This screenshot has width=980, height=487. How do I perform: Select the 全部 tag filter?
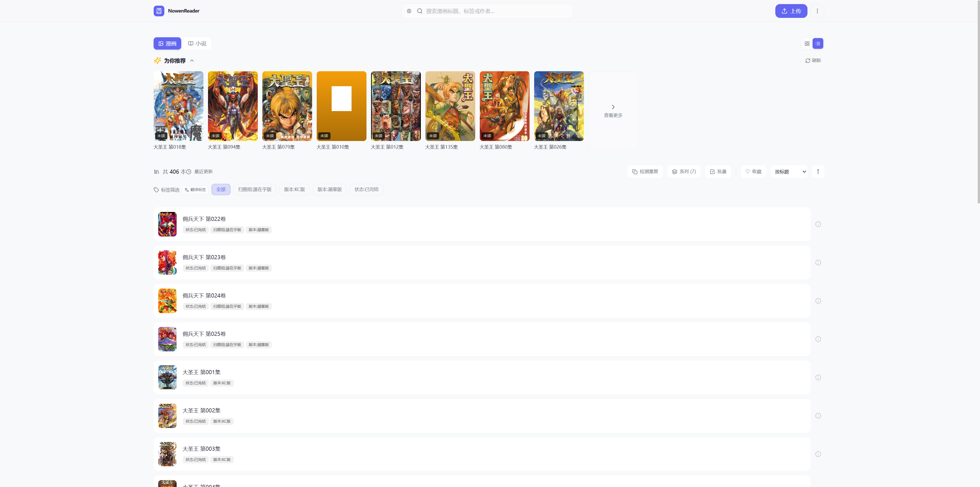pyautogui.click(x=221, y=190)
